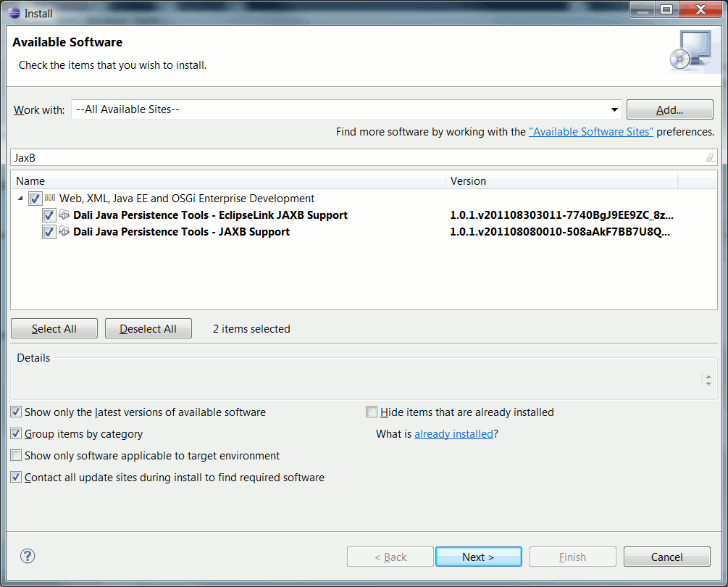Click the help question mark icon
The image size is (728, 587).
coord(28,556)
